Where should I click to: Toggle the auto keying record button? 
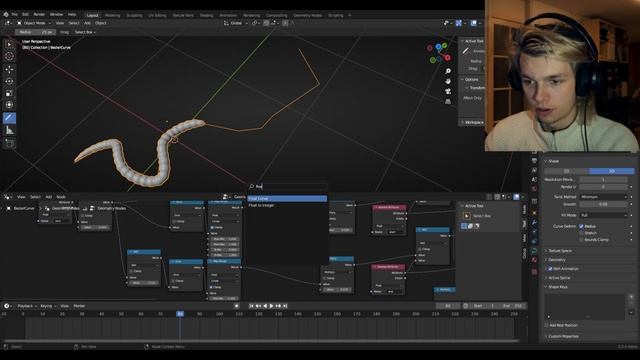(x=236, y=306)
